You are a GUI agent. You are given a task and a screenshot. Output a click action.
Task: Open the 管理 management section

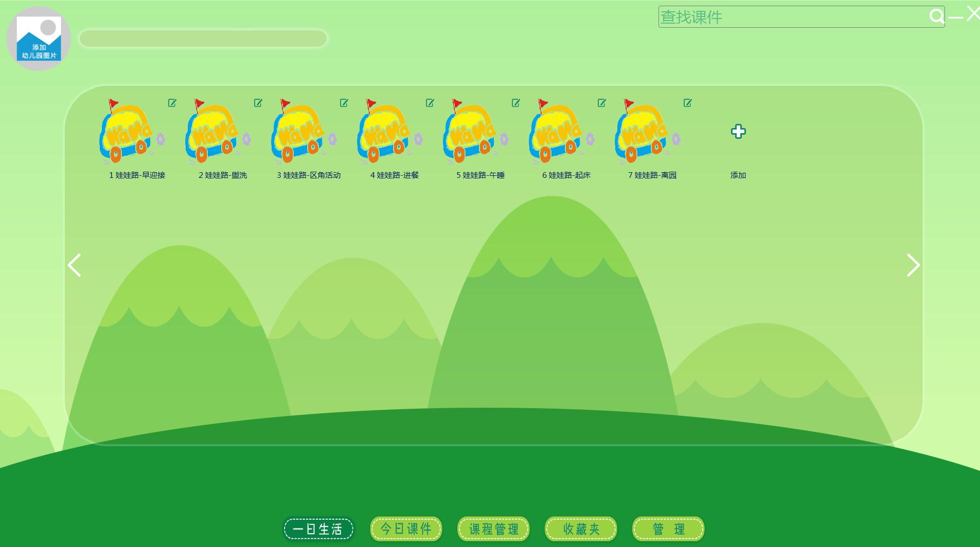[668, 529]
